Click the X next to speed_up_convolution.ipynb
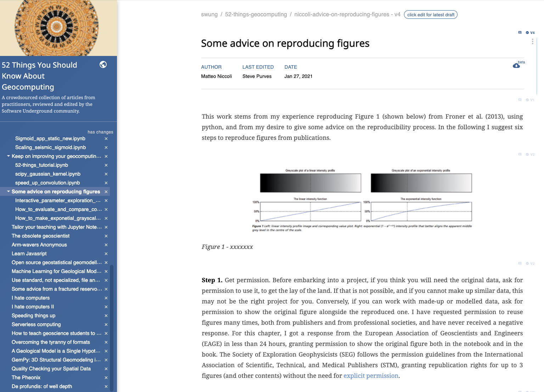 [x=106, y=183]
